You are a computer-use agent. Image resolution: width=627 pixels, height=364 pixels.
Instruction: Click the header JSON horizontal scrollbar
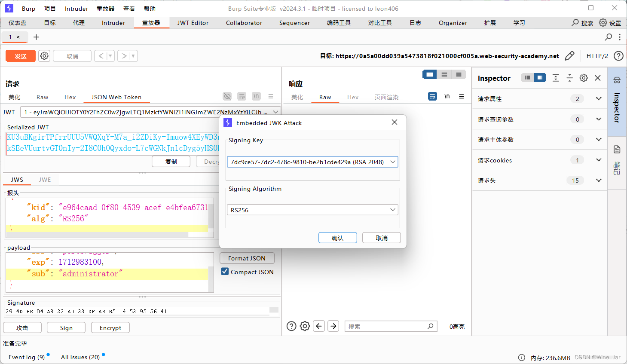pyautogui.click(x=97, y=235)
